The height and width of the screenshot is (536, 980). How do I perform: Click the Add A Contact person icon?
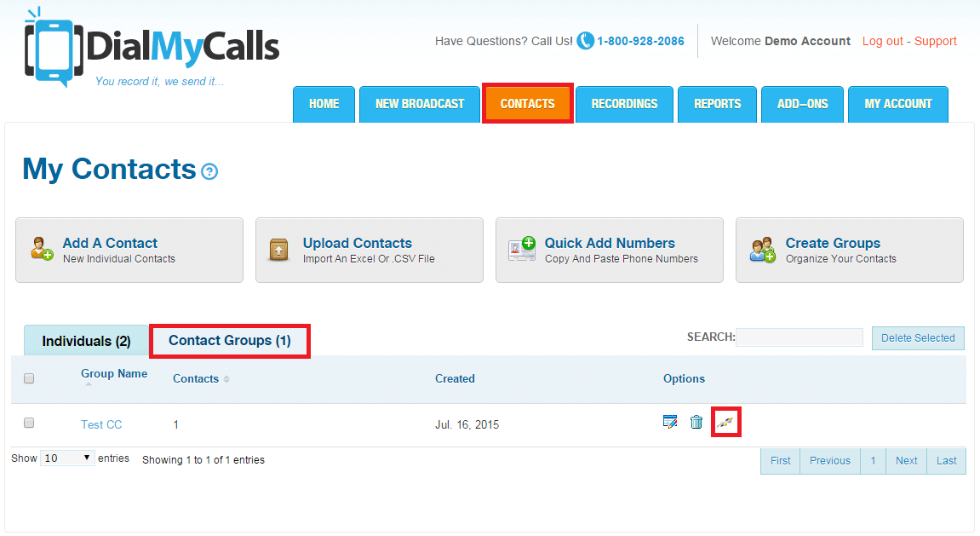[x=42, y=250]
